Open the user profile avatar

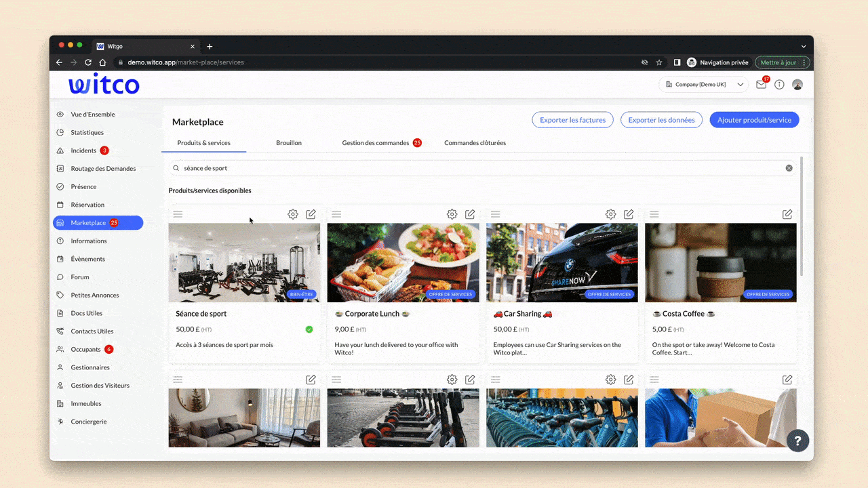(x=797, y=85)
